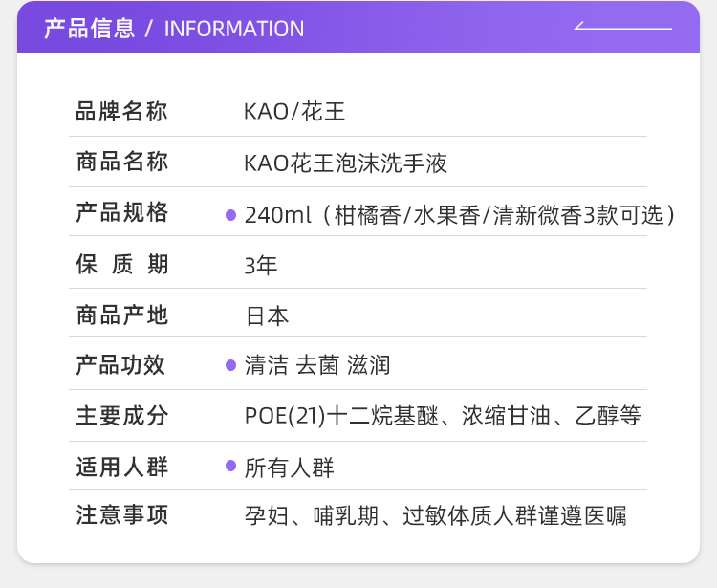The image size is (717, 588).
Task: Click purple bullet beside 所有人群
Action: click(231, 466)
